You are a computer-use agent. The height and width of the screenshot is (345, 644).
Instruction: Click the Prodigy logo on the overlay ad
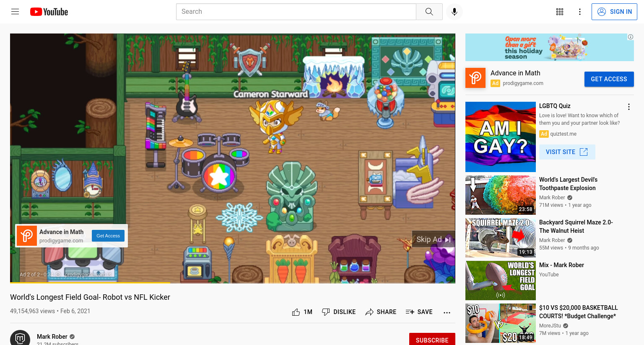pos(27,236)
